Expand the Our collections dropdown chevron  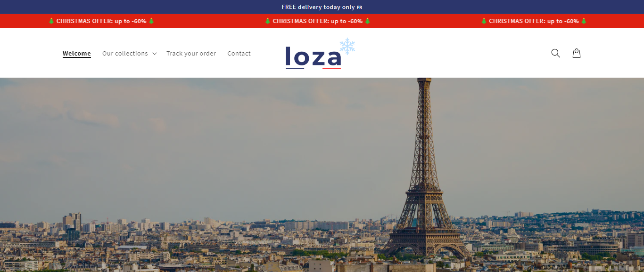click(x=154, y=54)
